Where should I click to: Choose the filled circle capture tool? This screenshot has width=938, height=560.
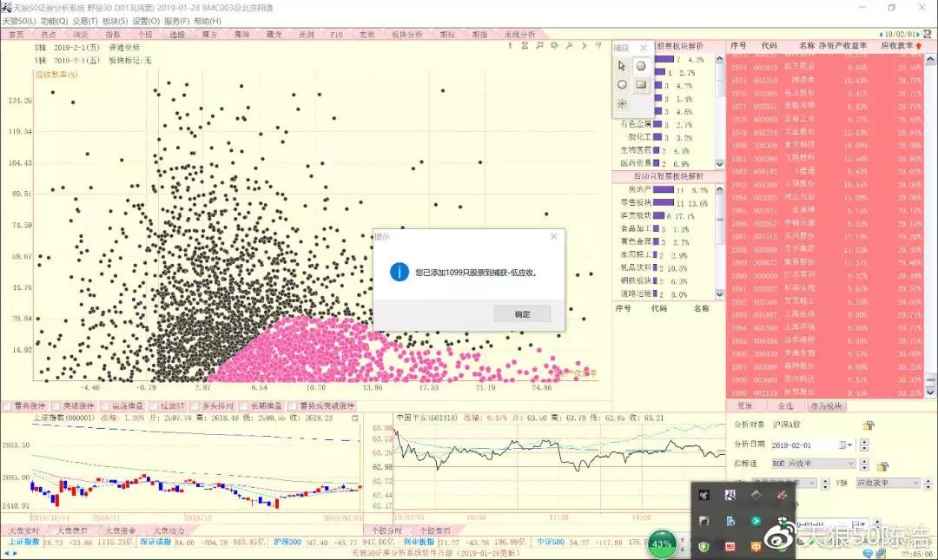[x=641, y=66]
